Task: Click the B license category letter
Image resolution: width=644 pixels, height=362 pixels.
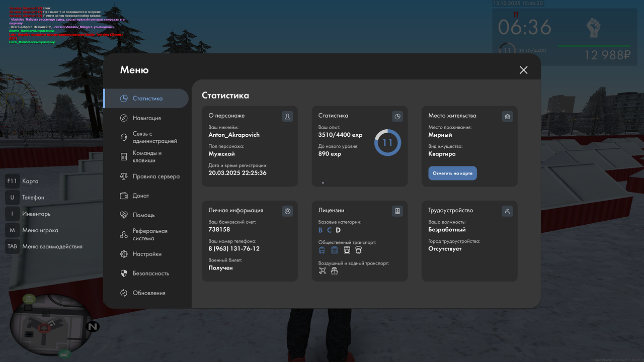Action: (x=321, y=230)
